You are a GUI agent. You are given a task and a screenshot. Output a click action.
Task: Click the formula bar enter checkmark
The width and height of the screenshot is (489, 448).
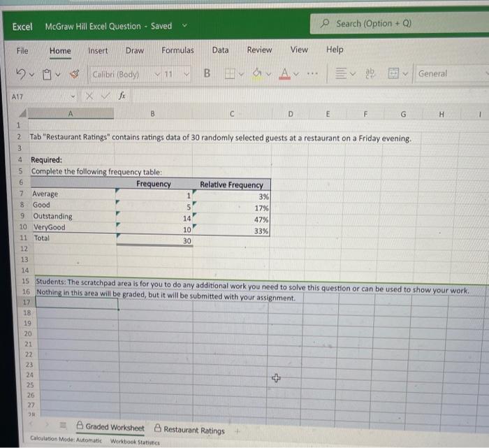(105, 96)
